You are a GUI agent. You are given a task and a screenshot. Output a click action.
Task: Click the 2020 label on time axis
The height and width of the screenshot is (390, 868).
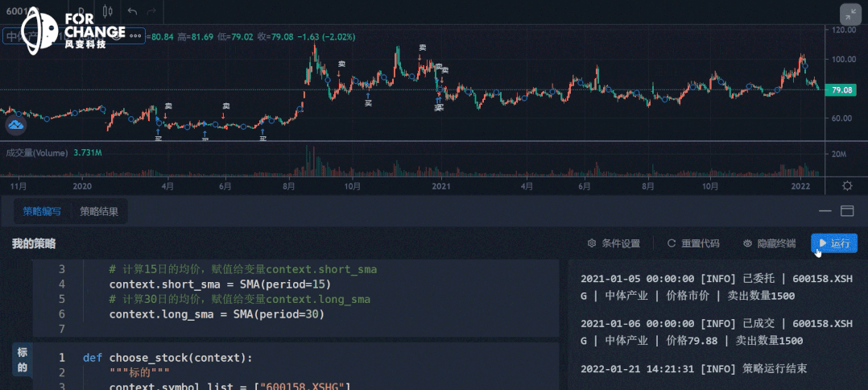pos(82,186)
